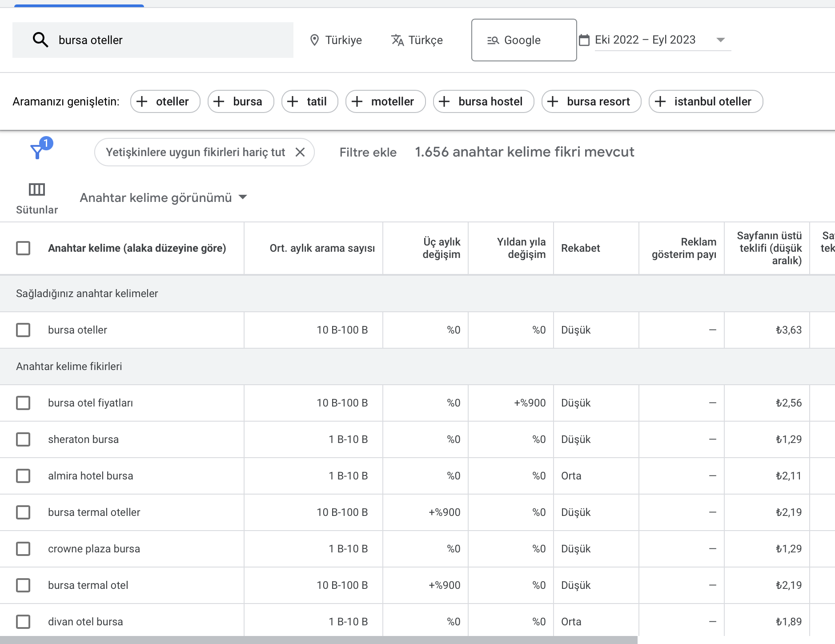The width and height of the screenshot is (835, 644).
Task: Tick the select-all checkbox in table header
Action: [x=23, y=248]
